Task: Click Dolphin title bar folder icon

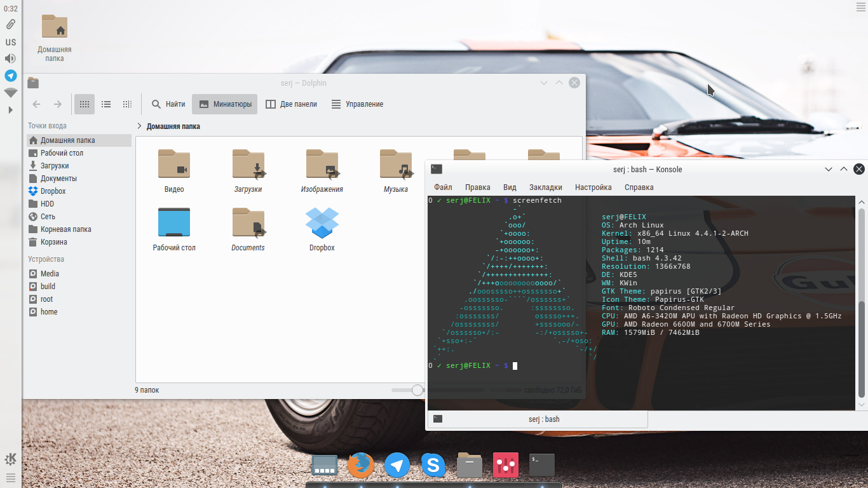Action: (x=34, y=83)
